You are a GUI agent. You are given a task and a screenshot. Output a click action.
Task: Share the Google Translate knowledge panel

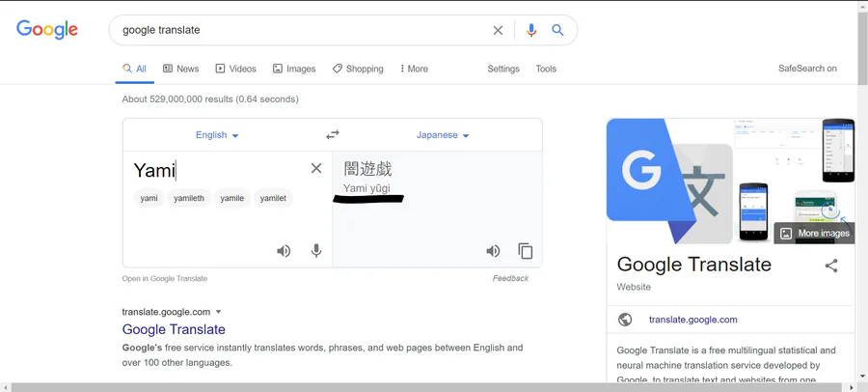coord(831,266)
